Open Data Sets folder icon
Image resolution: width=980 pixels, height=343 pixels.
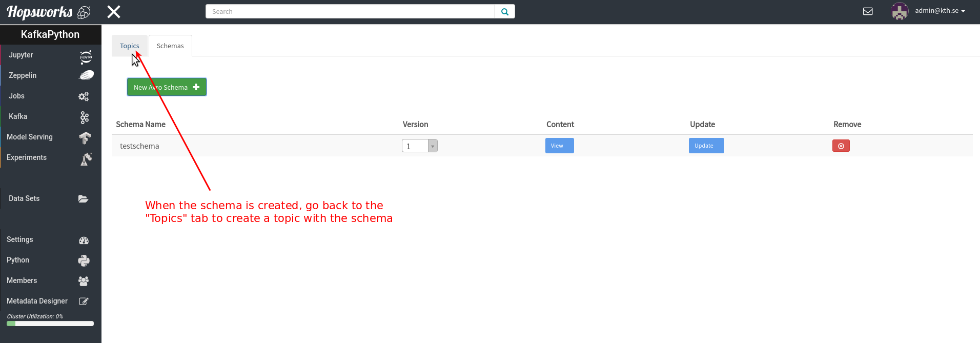(83, 199)
